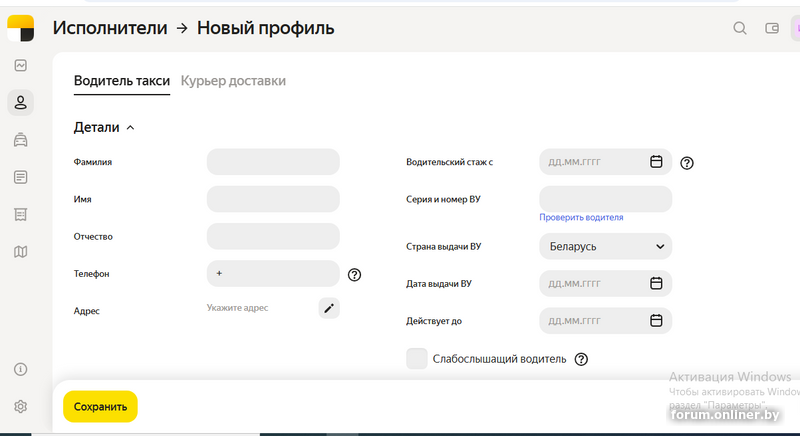
Task: Click the Фамилия input field
Action: [x=273, y=162]
